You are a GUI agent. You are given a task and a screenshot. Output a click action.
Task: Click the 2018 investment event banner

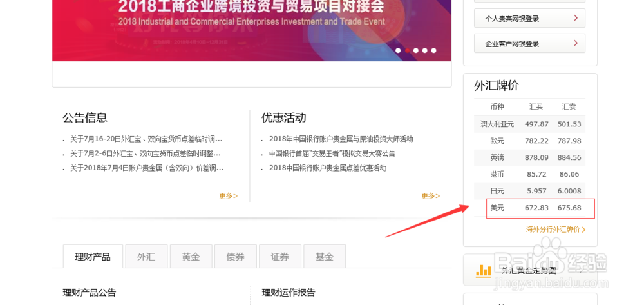(x=252, y=30)
